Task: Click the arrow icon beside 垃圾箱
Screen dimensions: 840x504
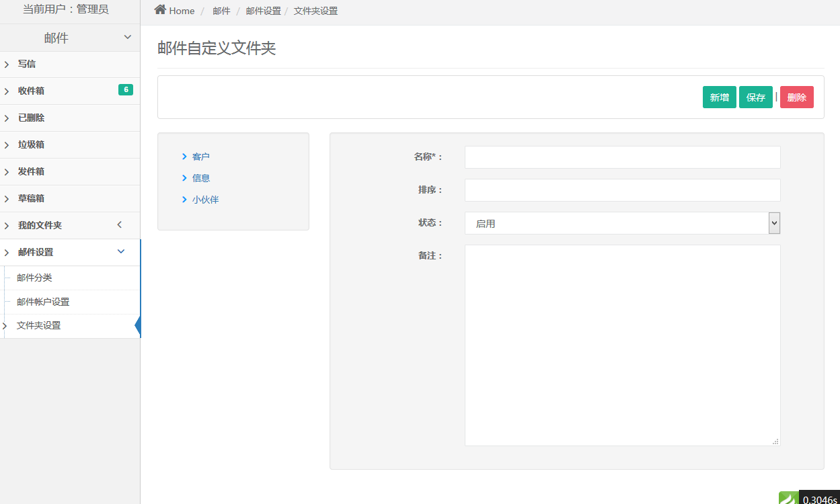Action: coord(7,145)
